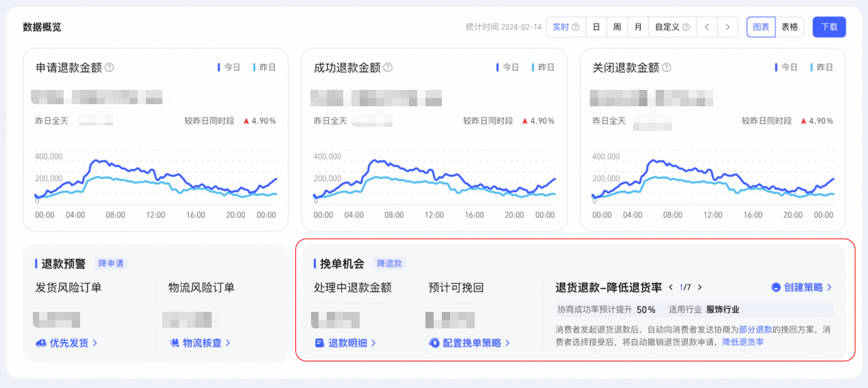Click the 发货风险订单 heading
The height and width of the screenshot is (388, 868).
pyautogui.click(x=68, y=287)
